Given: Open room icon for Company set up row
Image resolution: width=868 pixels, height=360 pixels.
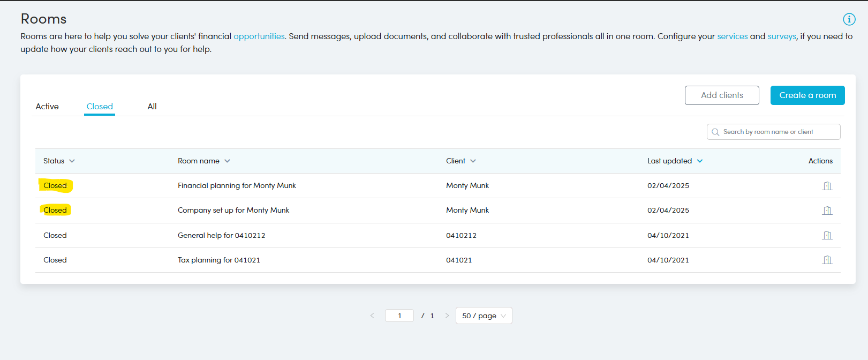Looking at the screenshot, I should click(827, 211).
